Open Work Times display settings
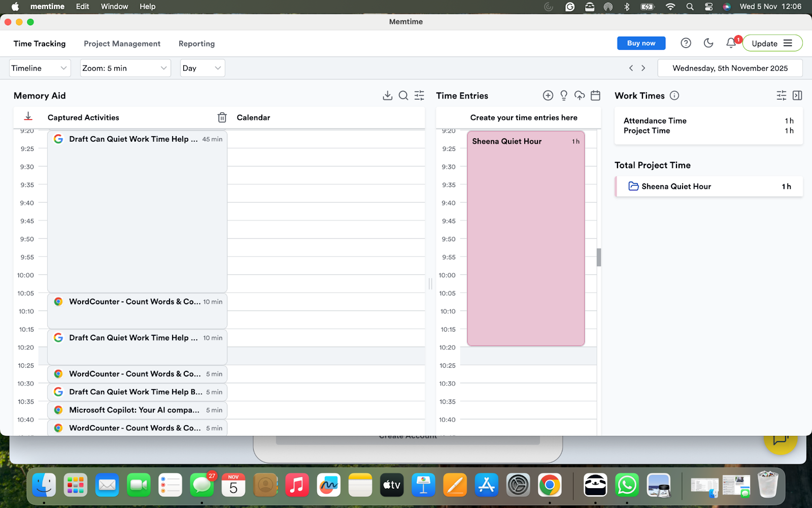The image size is (812, 508). click(781, 95)
